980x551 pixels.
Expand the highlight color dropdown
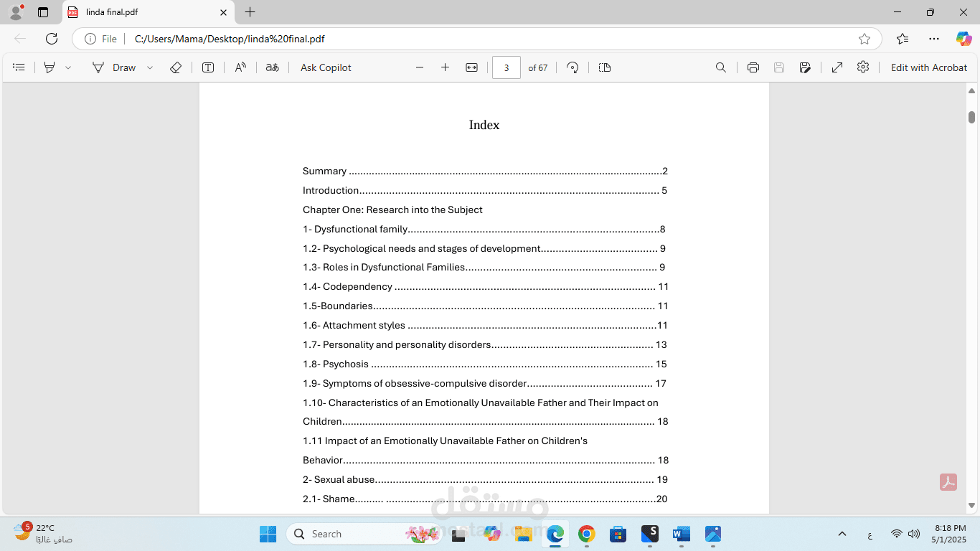pos(68,67)
